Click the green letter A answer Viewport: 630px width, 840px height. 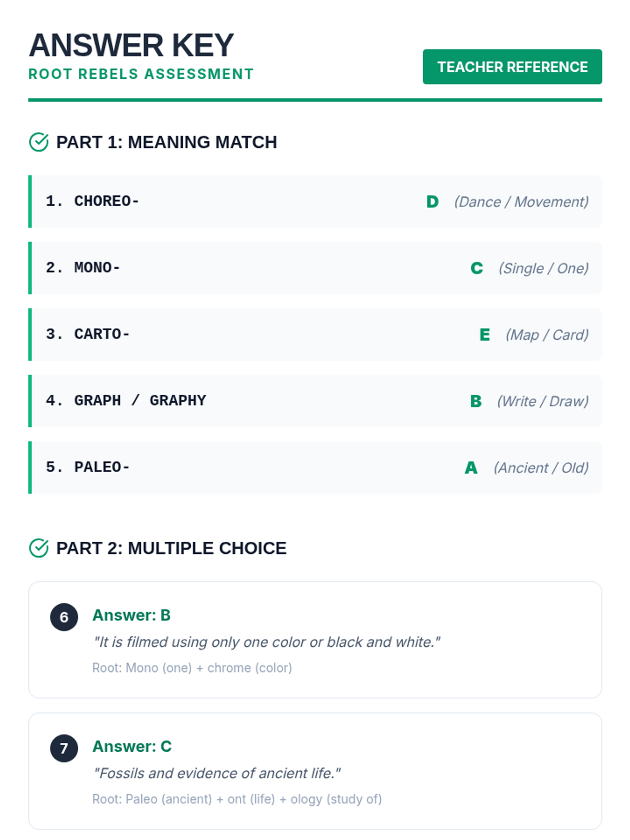471,468
